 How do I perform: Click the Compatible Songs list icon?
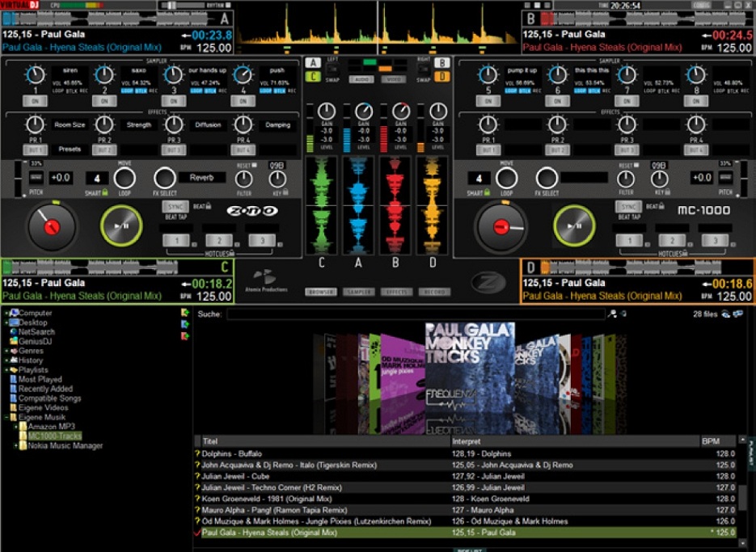[14, 398]
